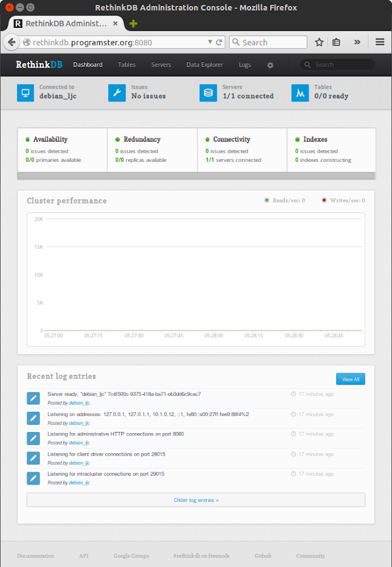Click the Availability status heading

pos(50,139)
